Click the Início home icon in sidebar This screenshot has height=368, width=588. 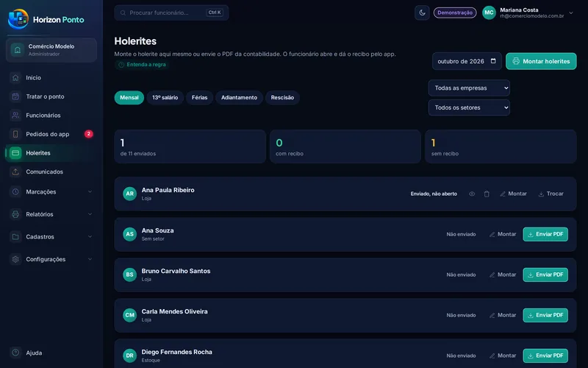(15, 78)
